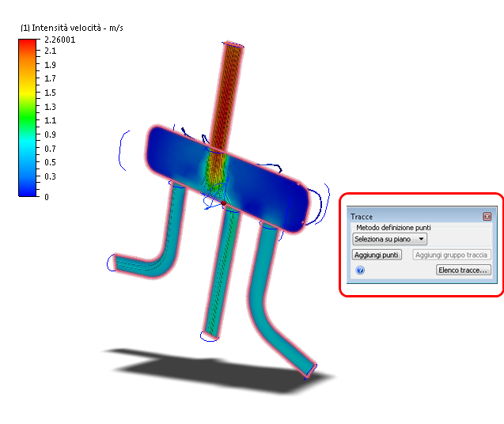Click the Aggiungi punti button
The width and height of the screenshot is (504, 424).
377,255
